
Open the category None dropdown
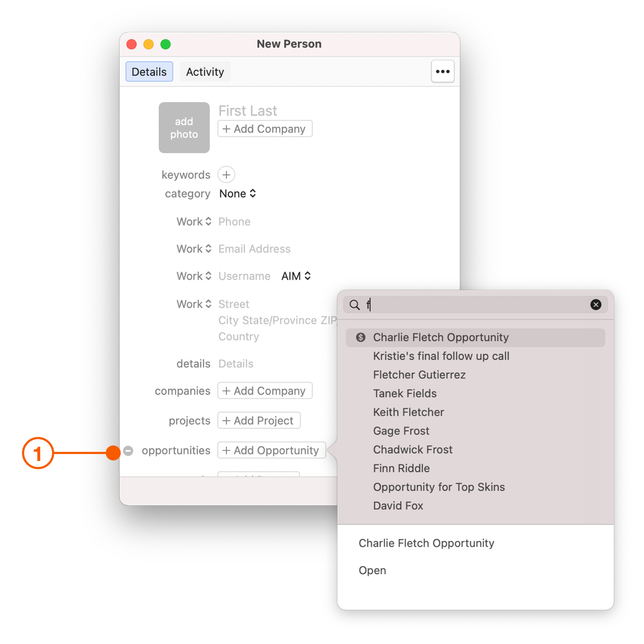[x=238, y=194]
